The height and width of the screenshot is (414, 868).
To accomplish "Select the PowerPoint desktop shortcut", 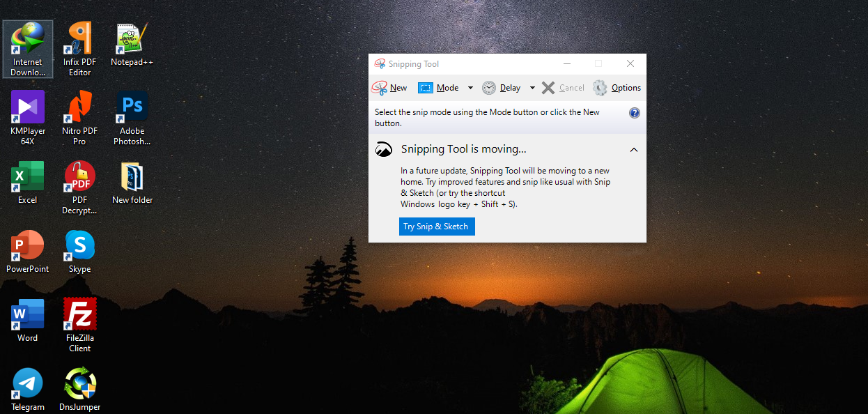I will (27, 251).
